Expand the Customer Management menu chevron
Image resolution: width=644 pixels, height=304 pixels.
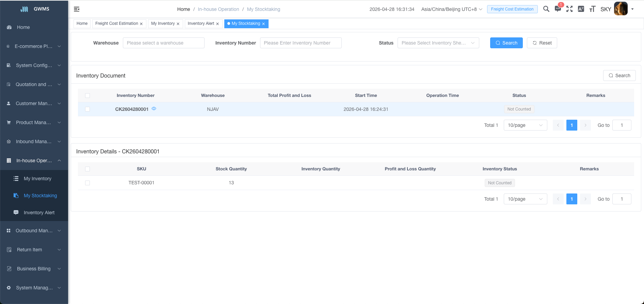(x=59, y=103)
